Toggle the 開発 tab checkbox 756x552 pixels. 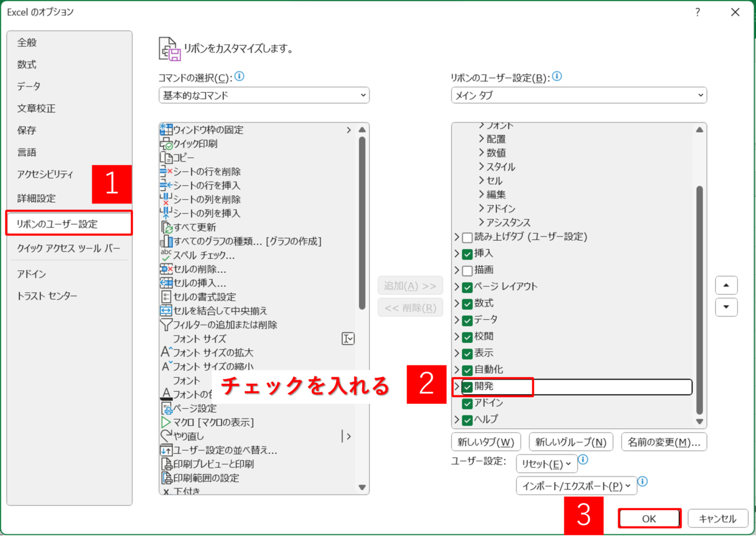point(468,386)
